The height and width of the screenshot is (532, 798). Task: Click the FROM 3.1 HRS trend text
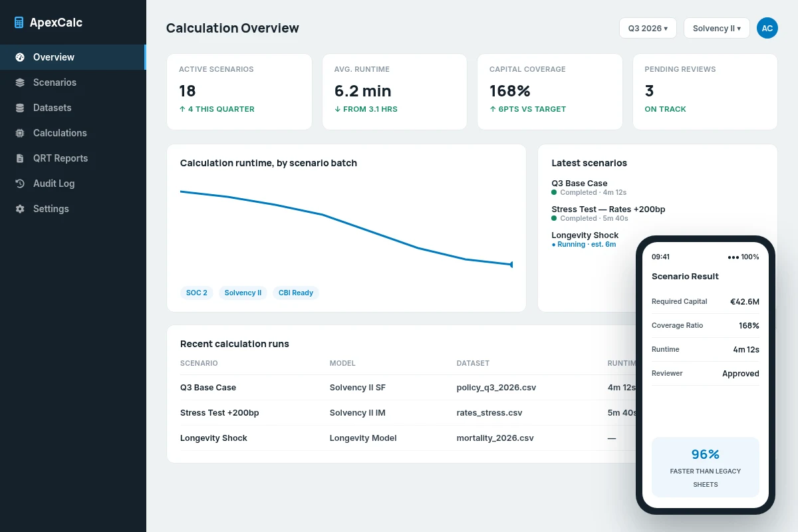click(366, 109)
